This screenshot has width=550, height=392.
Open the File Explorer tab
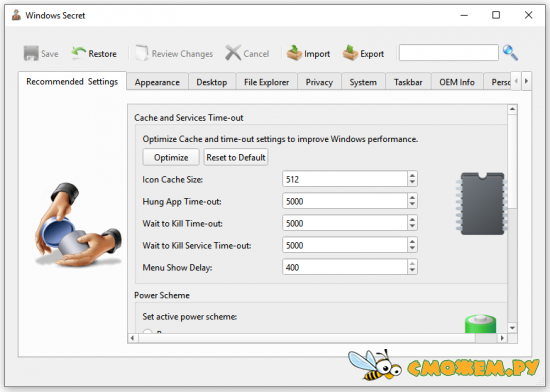[x=267, y=82]
